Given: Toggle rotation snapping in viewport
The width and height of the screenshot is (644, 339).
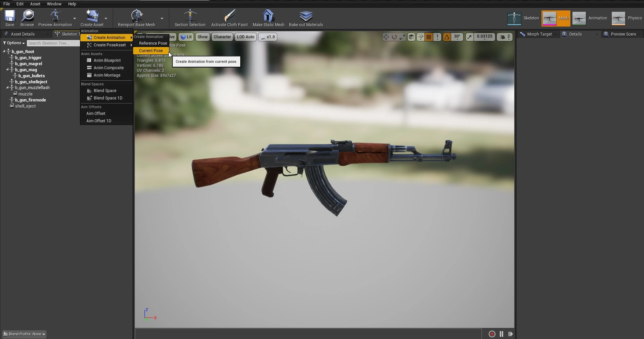Looking at the screenshot, I should [x=447, y=37].
